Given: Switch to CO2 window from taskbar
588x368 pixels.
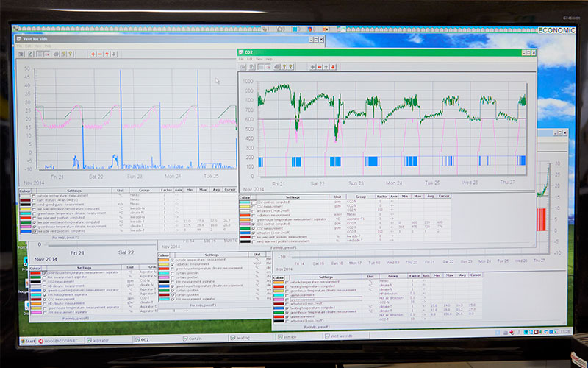Looking at the screenshot, I should (x=157, y=339).
